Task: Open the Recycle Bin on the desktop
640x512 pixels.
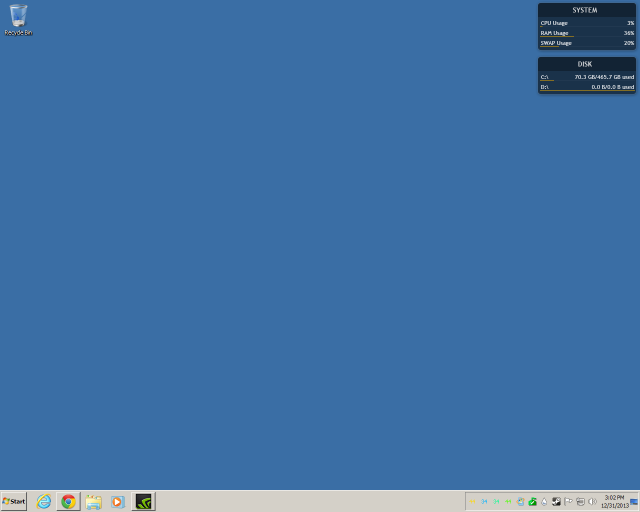Action: (x=17, y=19)
